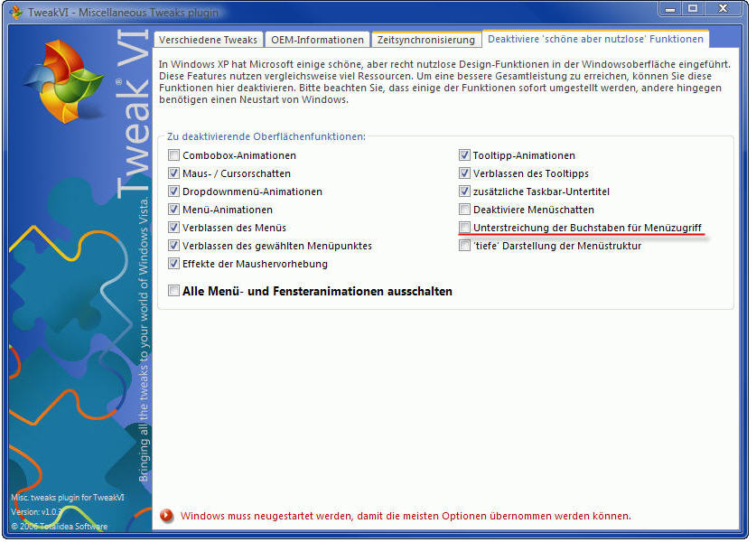Open the Zeitsynchronisierung tab

coord(426,40)
